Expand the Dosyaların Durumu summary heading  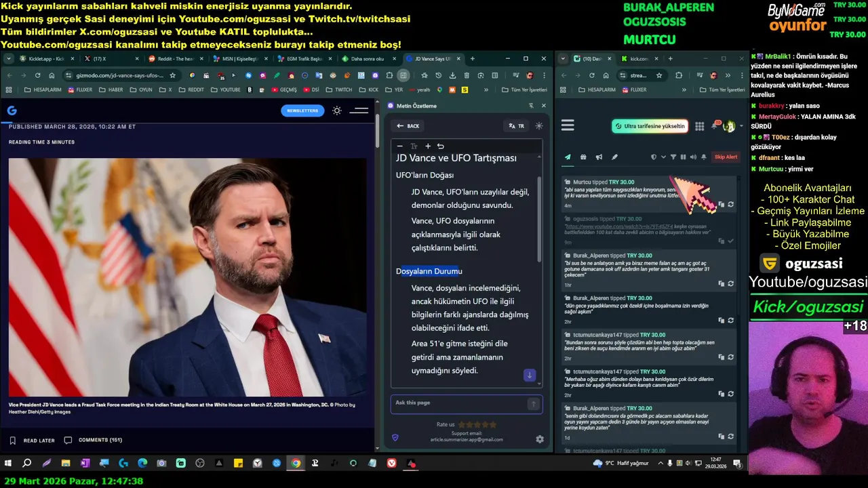pos(429,271)
